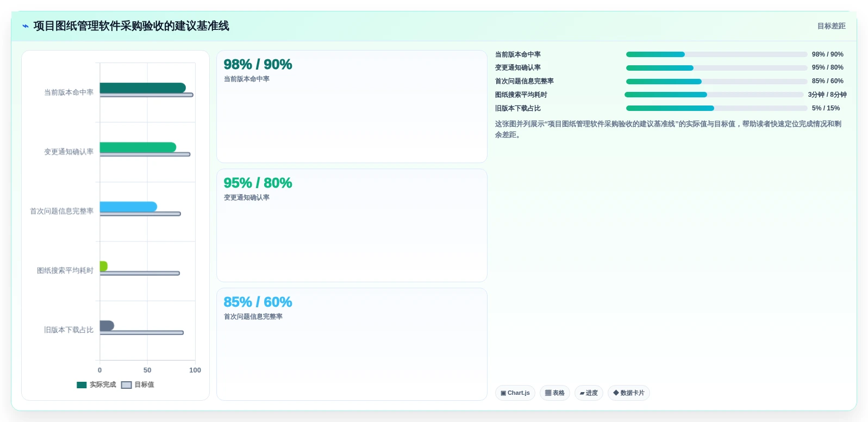868x422 pixels.
Task: Click the 98% / 90% progress value
Action: (828, 54)
